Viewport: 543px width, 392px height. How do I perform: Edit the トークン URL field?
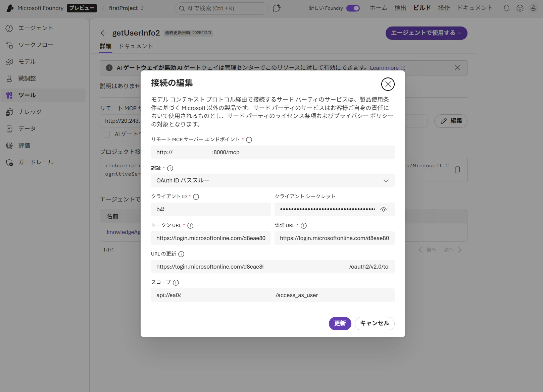coord(211,238)
